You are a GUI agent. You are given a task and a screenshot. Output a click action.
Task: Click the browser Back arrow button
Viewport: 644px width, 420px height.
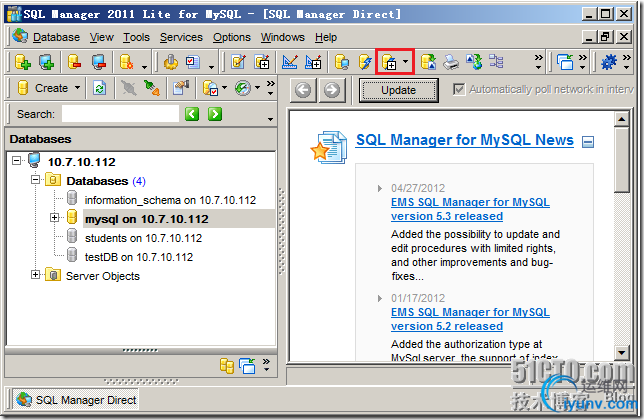click(x=303, y=90)
